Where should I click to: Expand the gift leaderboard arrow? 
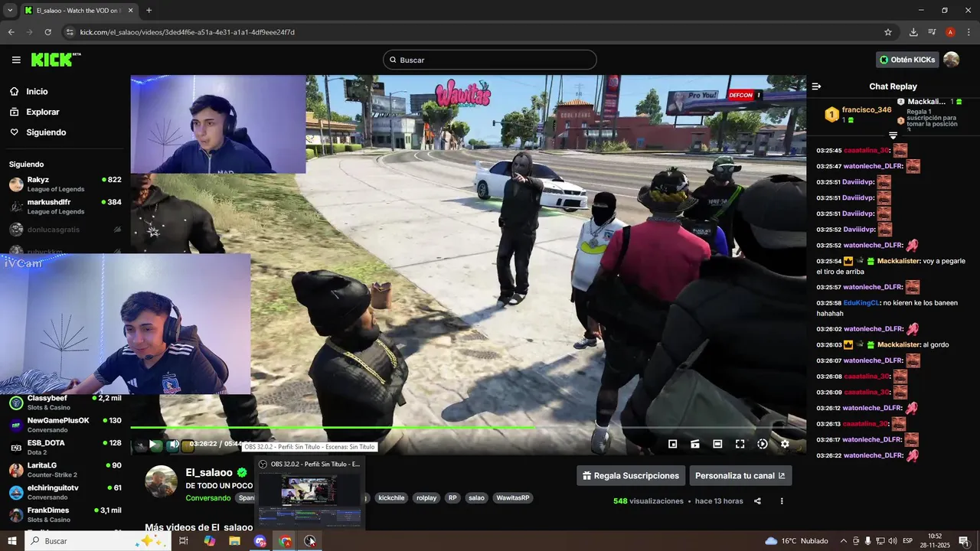coord(893,135)
